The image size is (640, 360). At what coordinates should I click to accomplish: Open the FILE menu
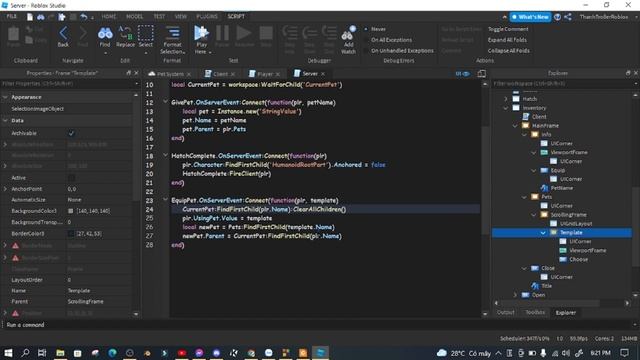[12, 16]
